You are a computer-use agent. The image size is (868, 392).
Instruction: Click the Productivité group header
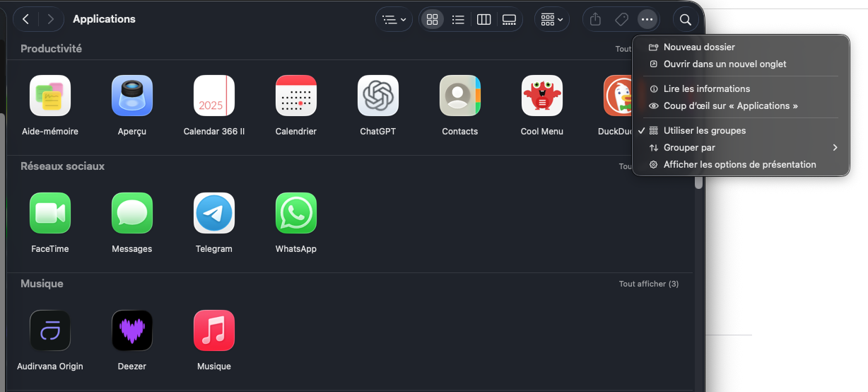(51, 48)
